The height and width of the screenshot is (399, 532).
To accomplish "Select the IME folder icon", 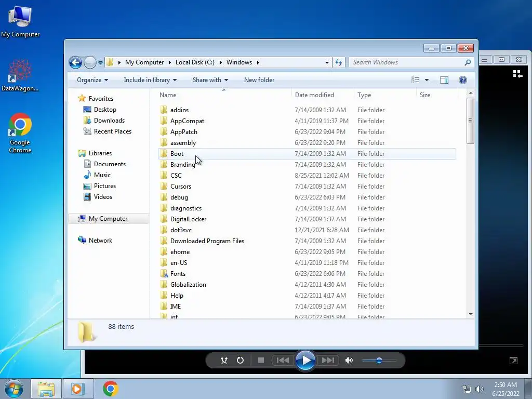I will tap(164, 307).
